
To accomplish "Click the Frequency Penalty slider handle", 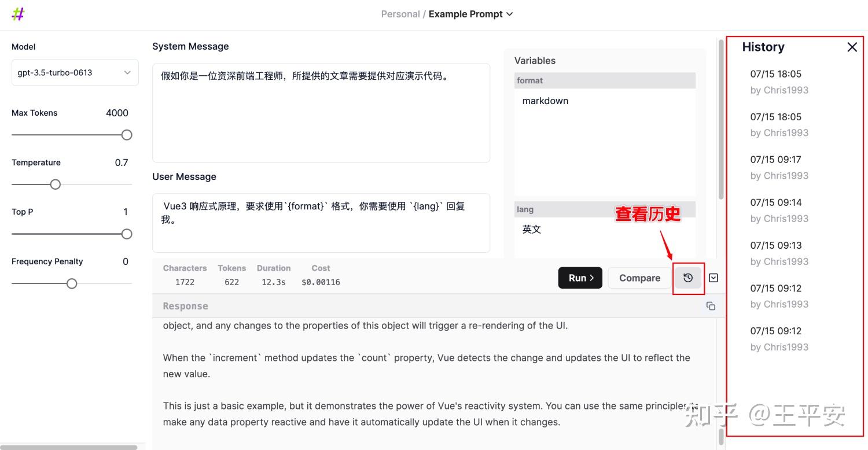I will (x=71, y=283).
